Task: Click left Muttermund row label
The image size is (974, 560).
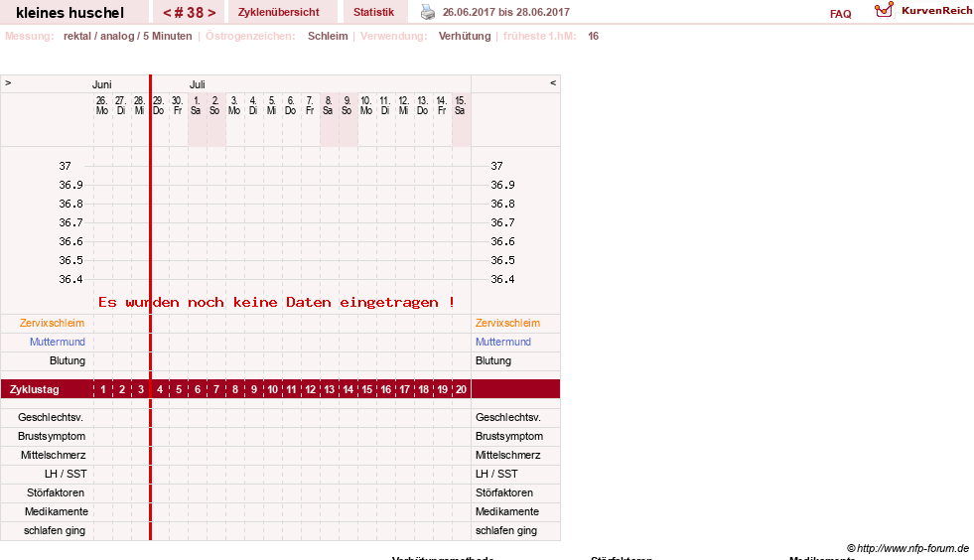Action: [58, 342]
